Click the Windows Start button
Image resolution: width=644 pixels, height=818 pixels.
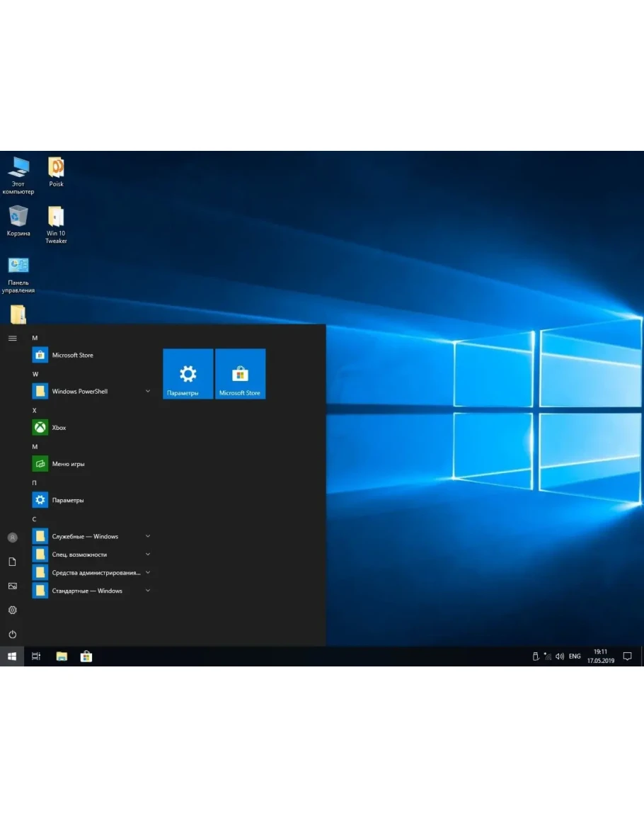12,657
